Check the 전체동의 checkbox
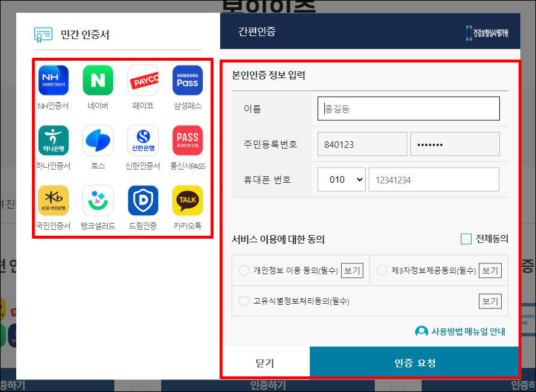The width and height of the screenshot is (536, 392). pos(466,239)
